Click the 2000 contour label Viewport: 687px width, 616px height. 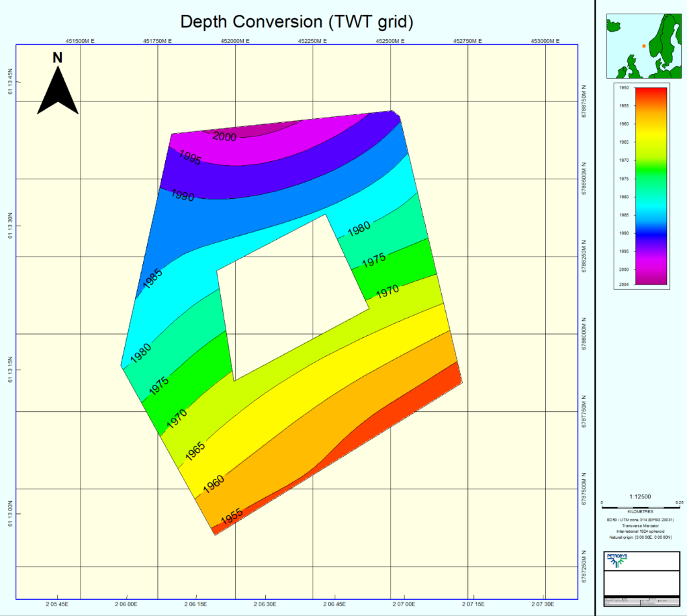click(224, 136)
